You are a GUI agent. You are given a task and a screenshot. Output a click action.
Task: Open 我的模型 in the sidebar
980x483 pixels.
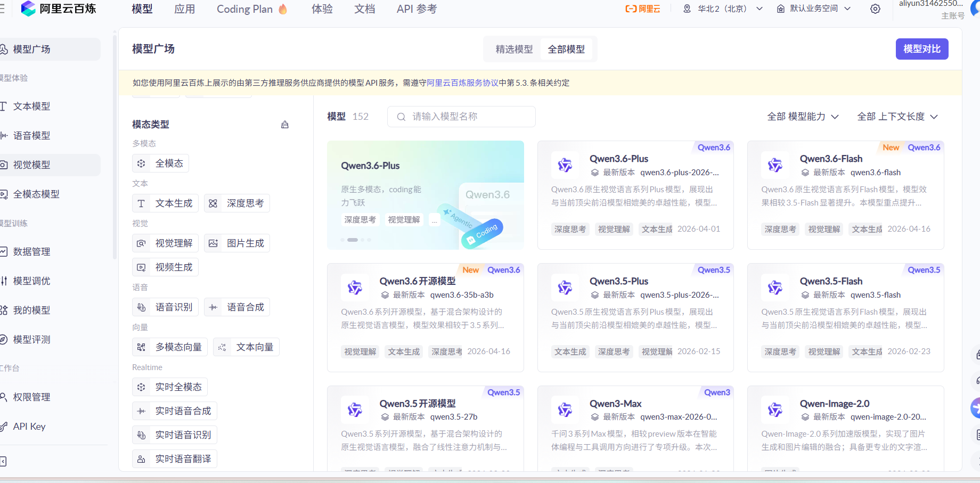pyautogui.click(x=49, y=310)
